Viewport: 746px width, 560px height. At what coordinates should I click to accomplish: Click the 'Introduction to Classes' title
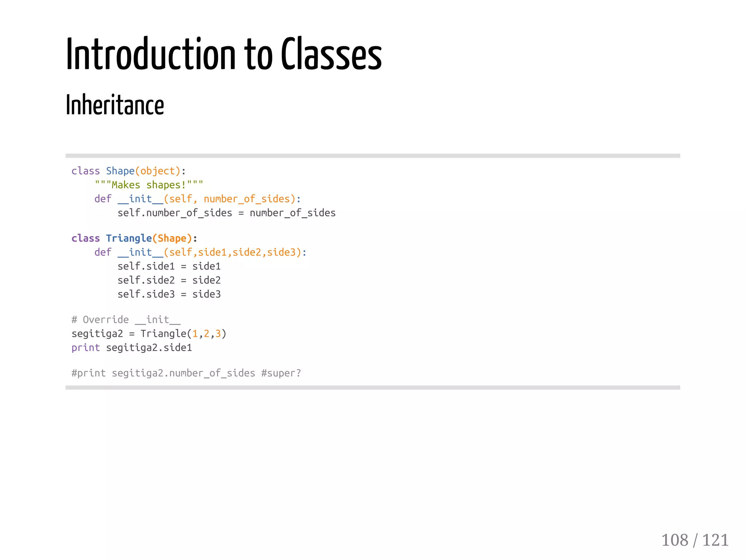pyautogui.click(x=224, y=55)
